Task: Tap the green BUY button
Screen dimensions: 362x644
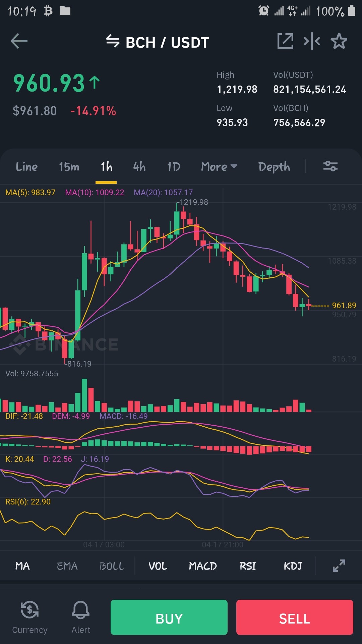Action: pos(169,617)
